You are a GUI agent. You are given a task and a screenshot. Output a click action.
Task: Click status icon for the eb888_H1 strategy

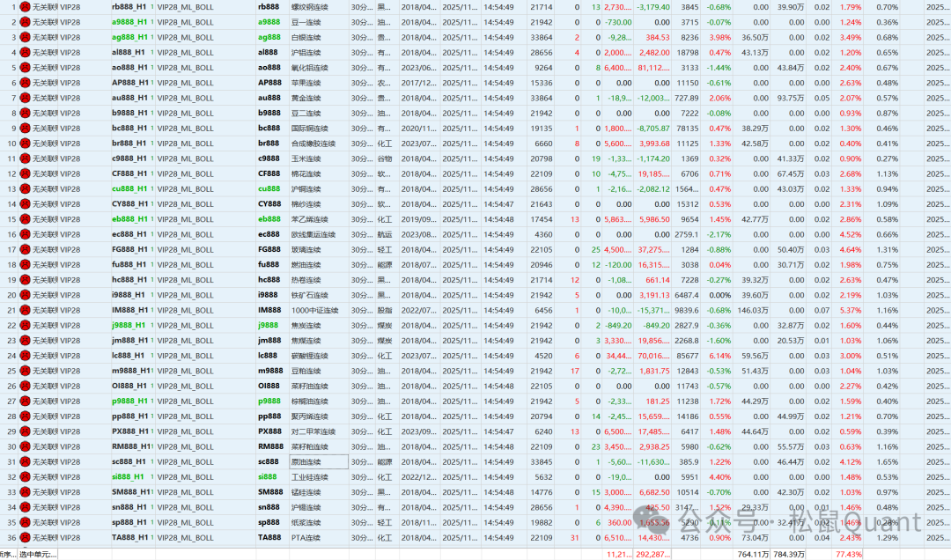pyautogui.click(x=25, y=219)
